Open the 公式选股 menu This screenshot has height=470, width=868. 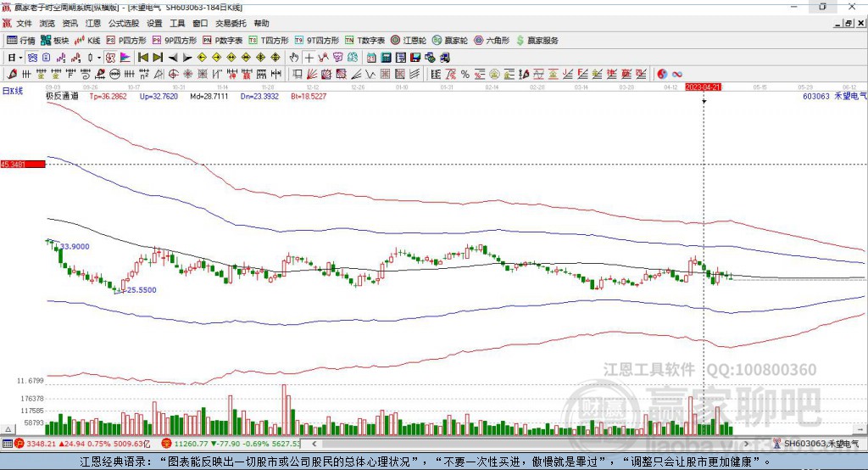coord(124,23)
